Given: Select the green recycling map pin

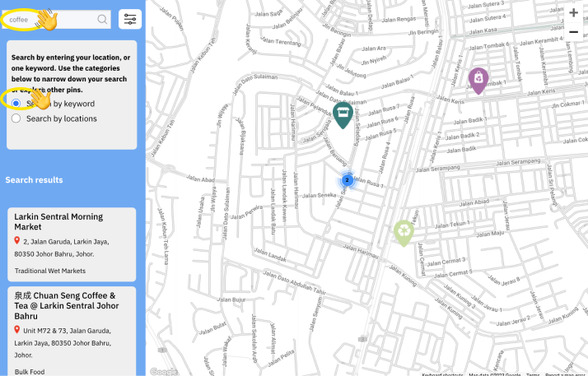Looking at the screenshot, I should (x=404, y=234).
